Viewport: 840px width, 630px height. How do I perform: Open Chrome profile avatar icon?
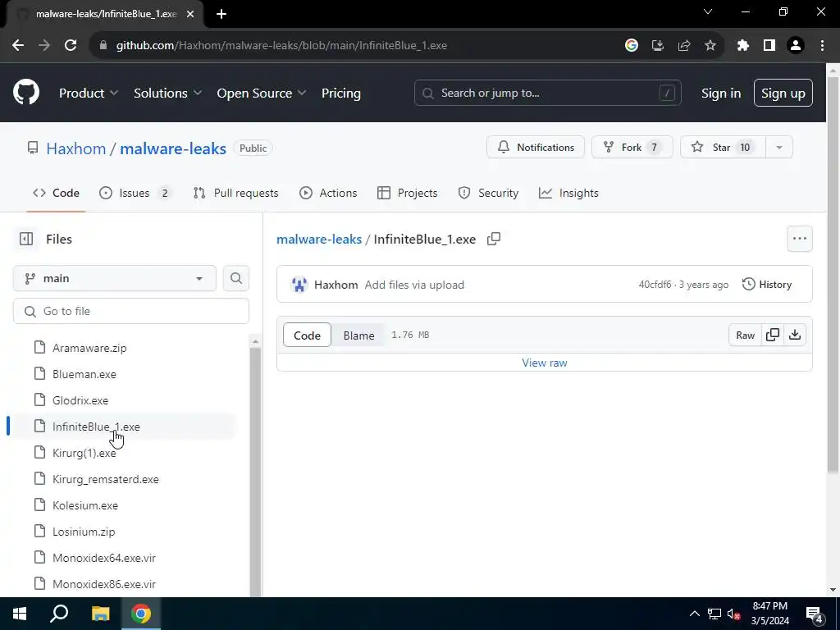[796, 46]
